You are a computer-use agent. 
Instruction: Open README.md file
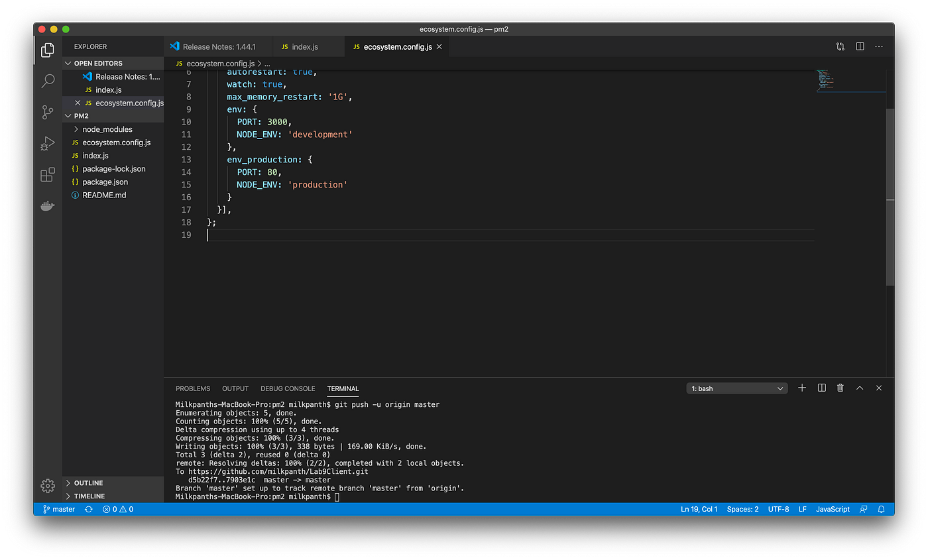click(x=113, y=195)
